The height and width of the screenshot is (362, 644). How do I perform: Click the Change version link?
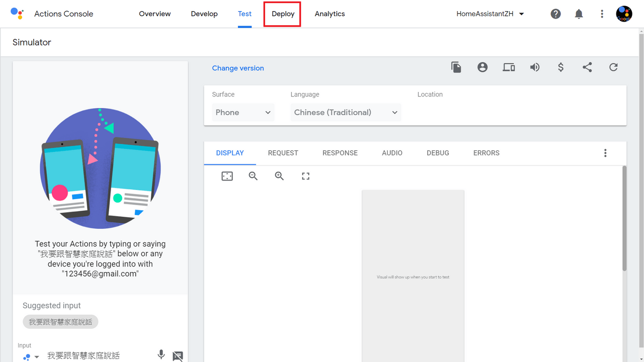coord(238,68)
